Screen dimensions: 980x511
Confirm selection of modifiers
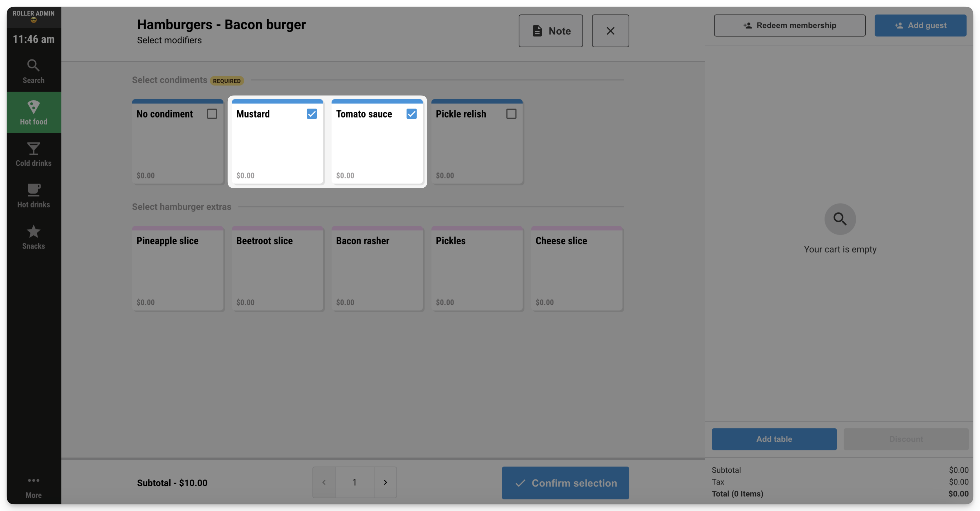click(x=565, y=483)
